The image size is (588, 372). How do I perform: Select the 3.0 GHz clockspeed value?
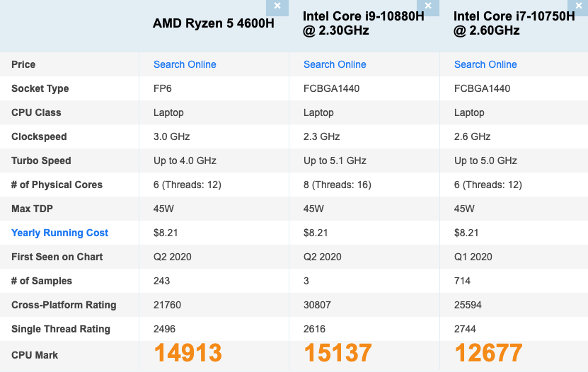(171, 136)
